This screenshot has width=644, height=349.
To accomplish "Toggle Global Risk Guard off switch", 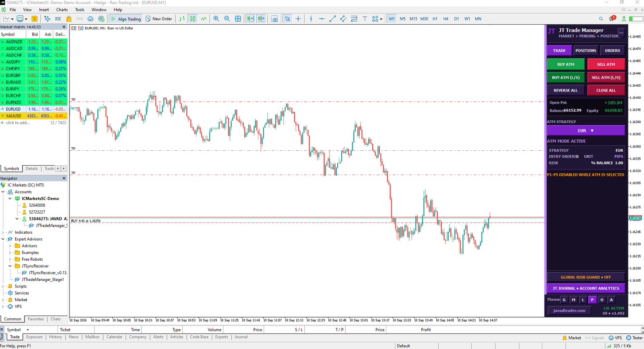I will (586, 277).
